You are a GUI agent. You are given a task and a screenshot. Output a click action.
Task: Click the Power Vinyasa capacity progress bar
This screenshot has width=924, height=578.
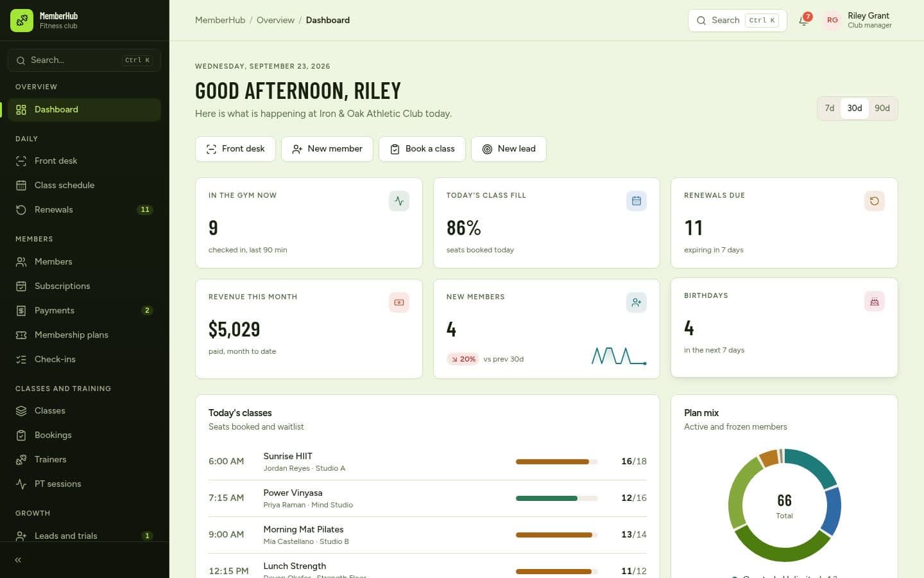(x=557, y=498)
